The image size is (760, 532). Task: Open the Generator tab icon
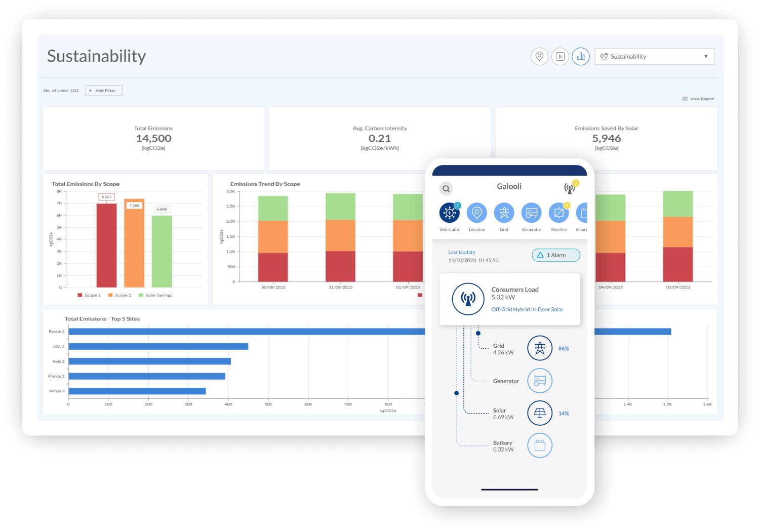point(531,213)
